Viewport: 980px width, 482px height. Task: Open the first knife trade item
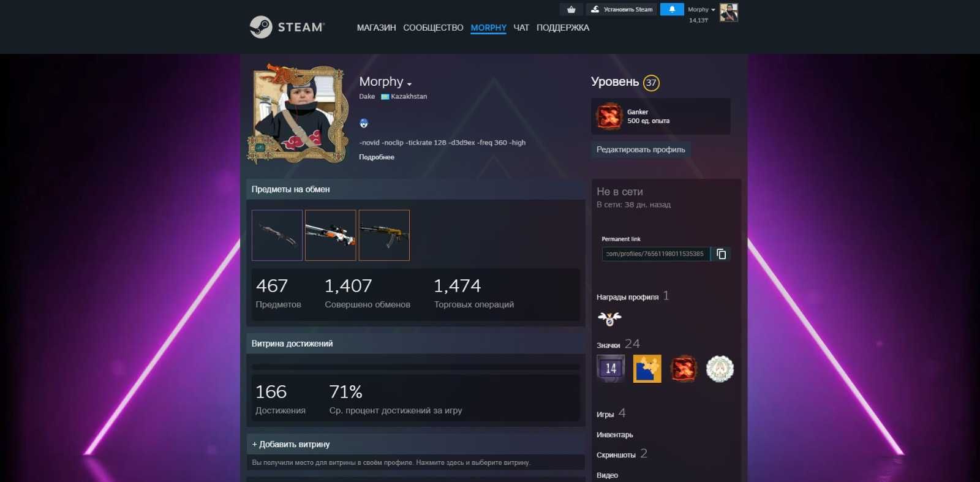tap(277, 235)
